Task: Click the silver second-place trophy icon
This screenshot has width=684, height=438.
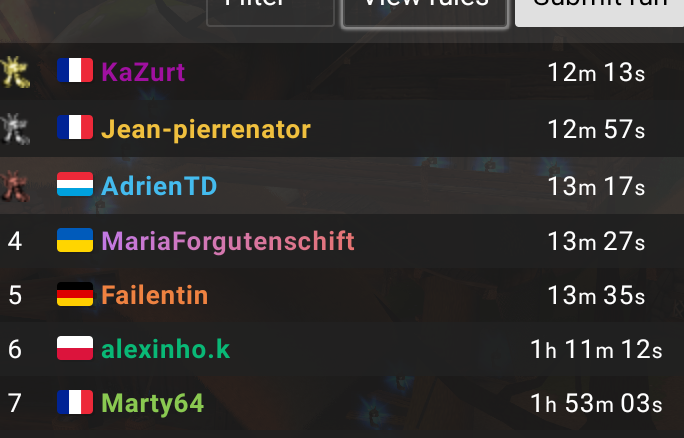Action: (15, 129)
